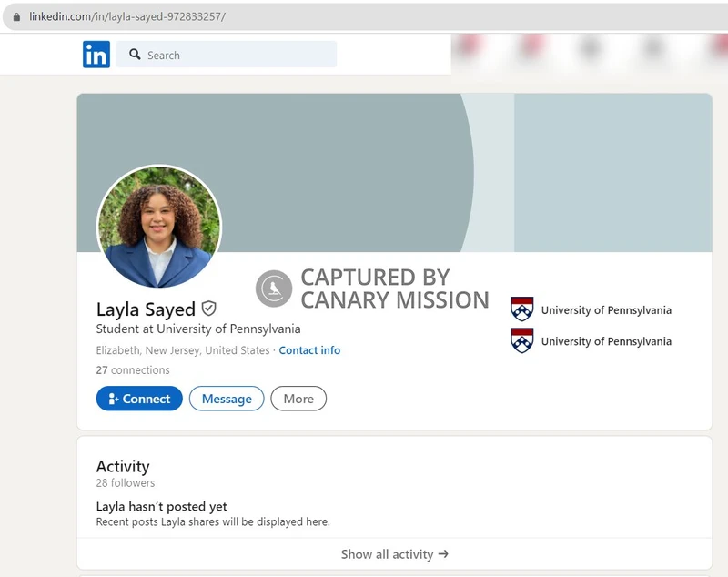Open the More options menu
Viewport: 728px width, 577px height.
click(298, 399)
